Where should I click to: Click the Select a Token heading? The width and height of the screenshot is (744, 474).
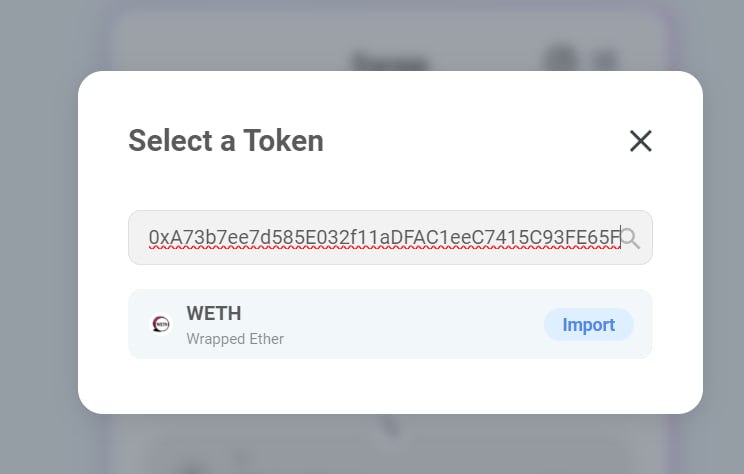(x=226, y=141)
